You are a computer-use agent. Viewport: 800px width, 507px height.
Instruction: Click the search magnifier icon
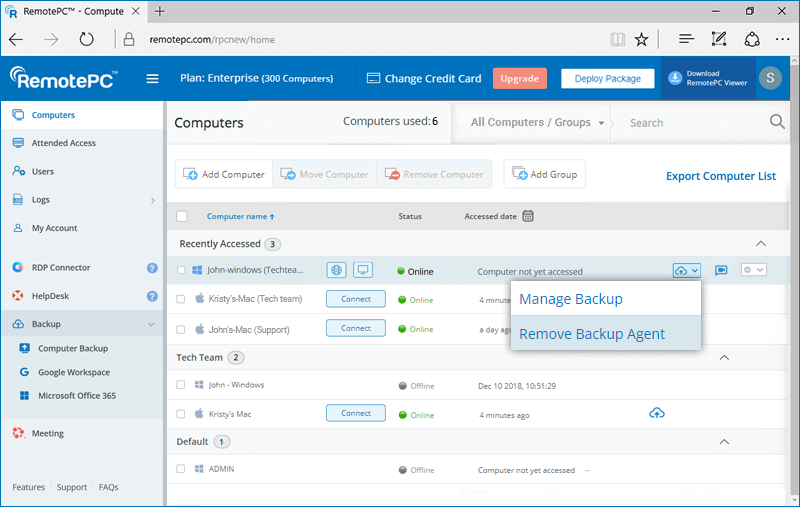[x=777, y=122]
